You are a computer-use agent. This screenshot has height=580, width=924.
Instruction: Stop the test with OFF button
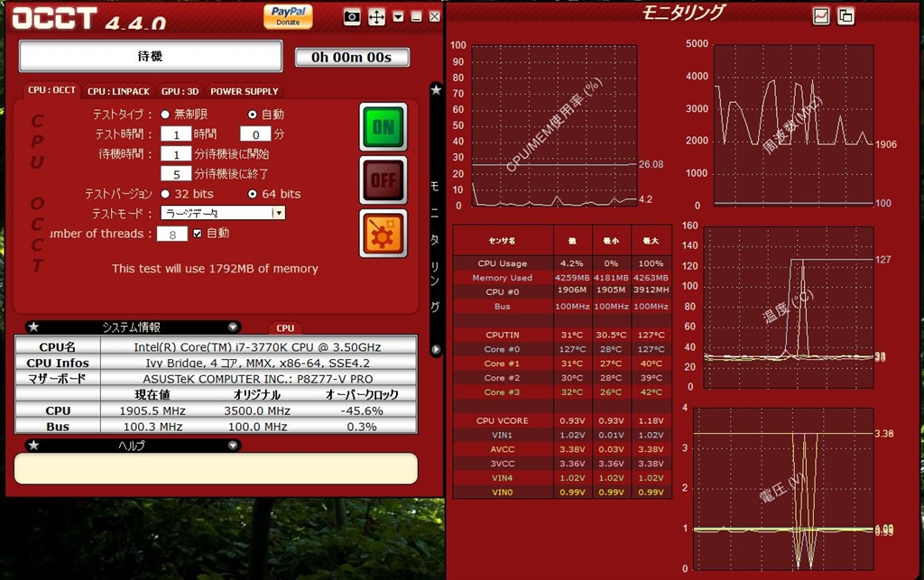[383, 180]
